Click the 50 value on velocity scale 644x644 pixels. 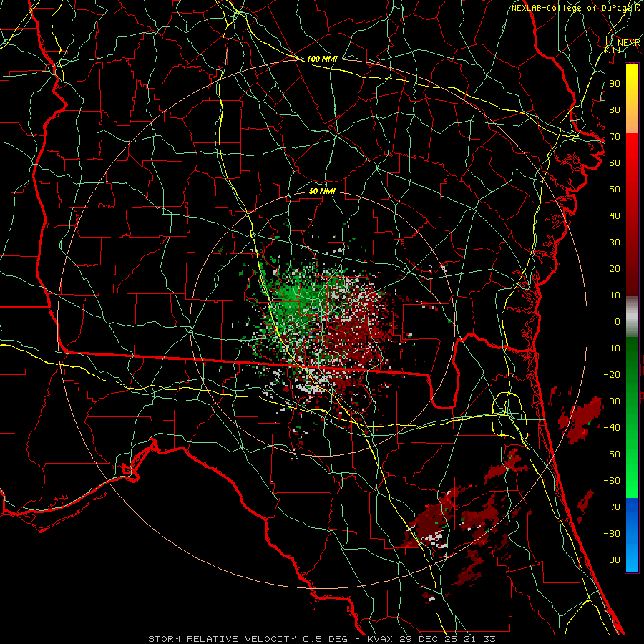(615, 190)
